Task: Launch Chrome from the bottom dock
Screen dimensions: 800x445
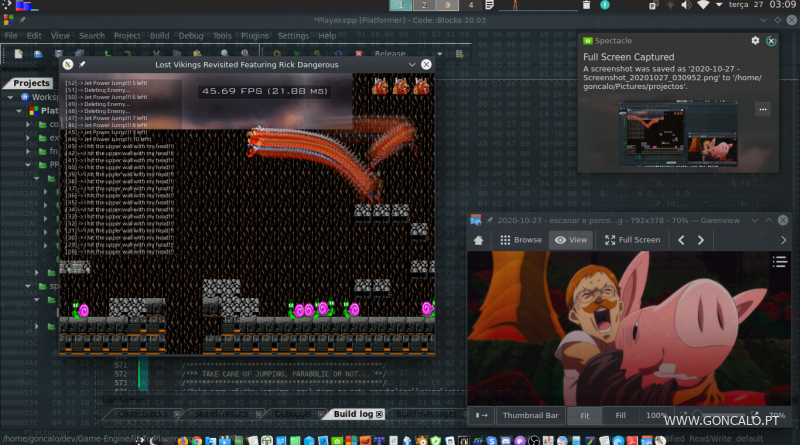Action: click(196, 440)
